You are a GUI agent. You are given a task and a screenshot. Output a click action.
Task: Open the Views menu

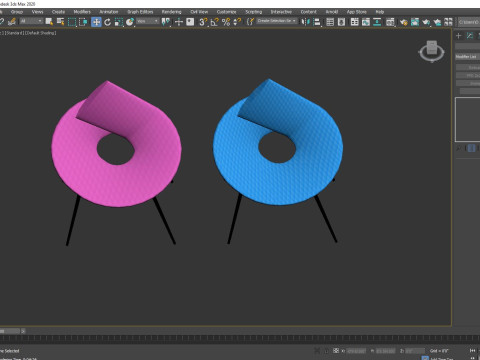37,12
